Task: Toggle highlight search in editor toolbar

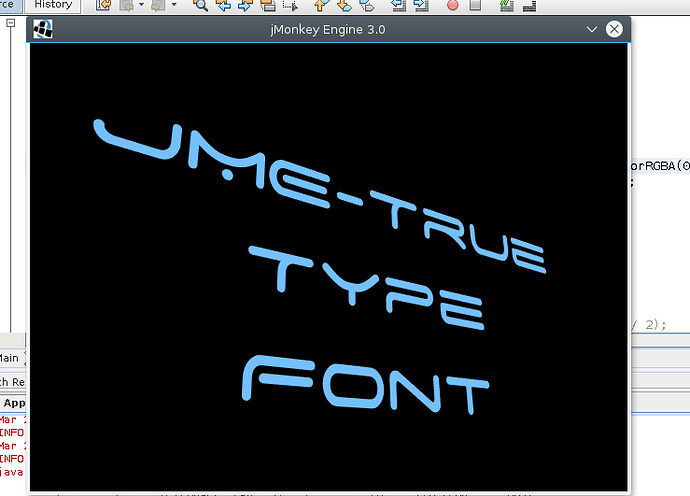Action: coord(268,5)
